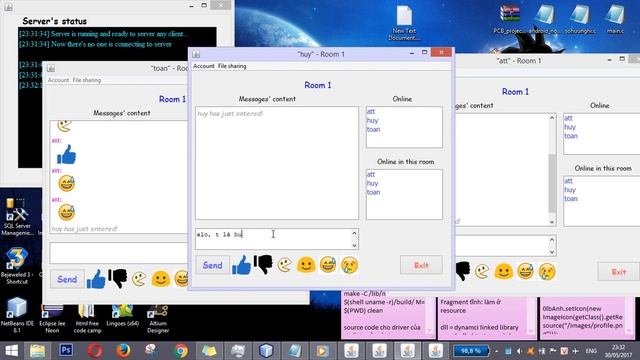This screenshot has height=360, width=640.
Task: Send thumbs-down emoji in huy's window
Action: click(263, 264)
